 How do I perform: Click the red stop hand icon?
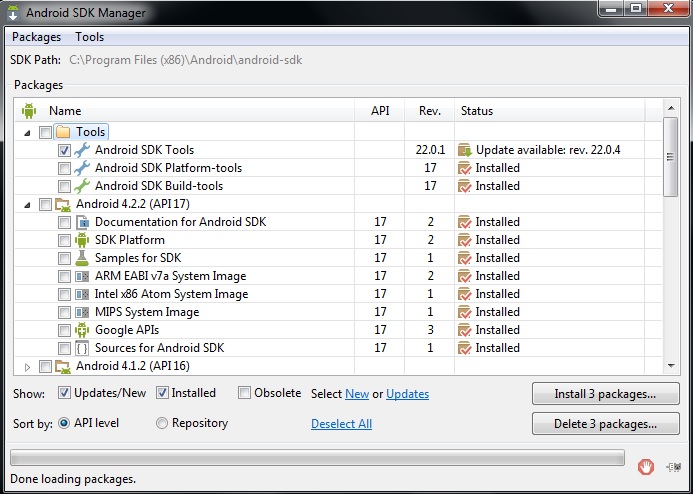click(x=646, y=464)
